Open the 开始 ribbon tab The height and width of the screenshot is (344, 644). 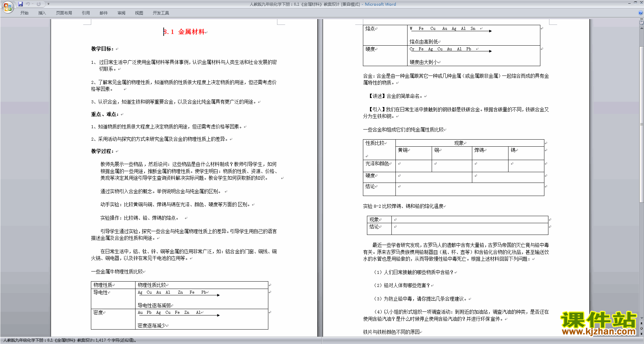tap(24, 13)
